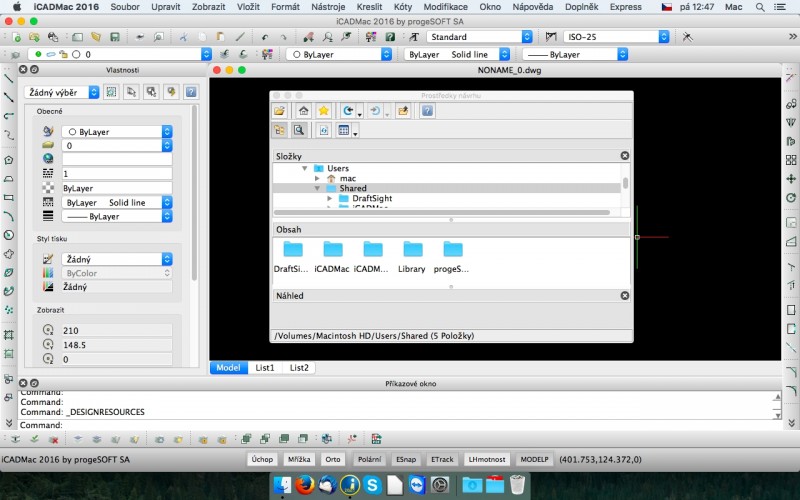
Task: Click the Help icon in Vlastnosti panel
Action: click(191, 92)
